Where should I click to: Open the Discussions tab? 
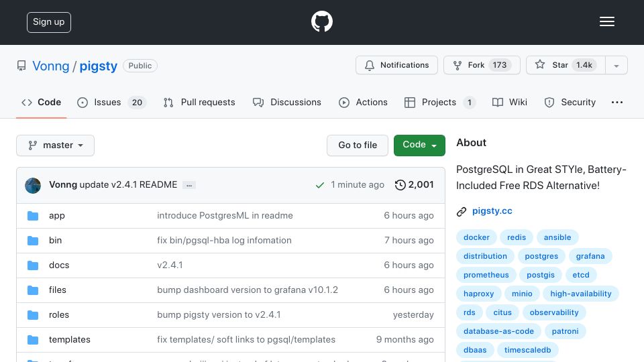[286, 102]
